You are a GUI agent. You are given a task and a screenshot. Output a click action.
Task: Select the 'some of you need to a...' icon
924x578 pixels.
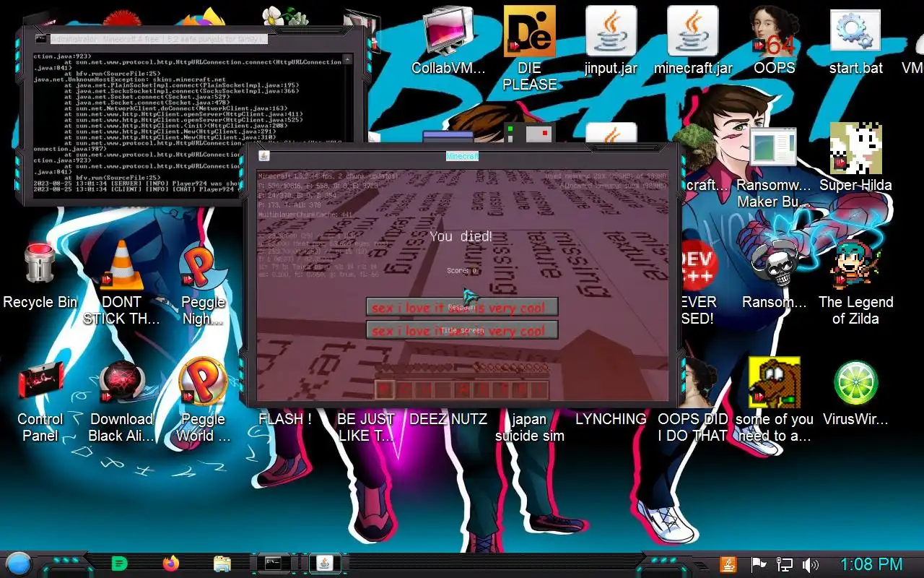[775, 401]
